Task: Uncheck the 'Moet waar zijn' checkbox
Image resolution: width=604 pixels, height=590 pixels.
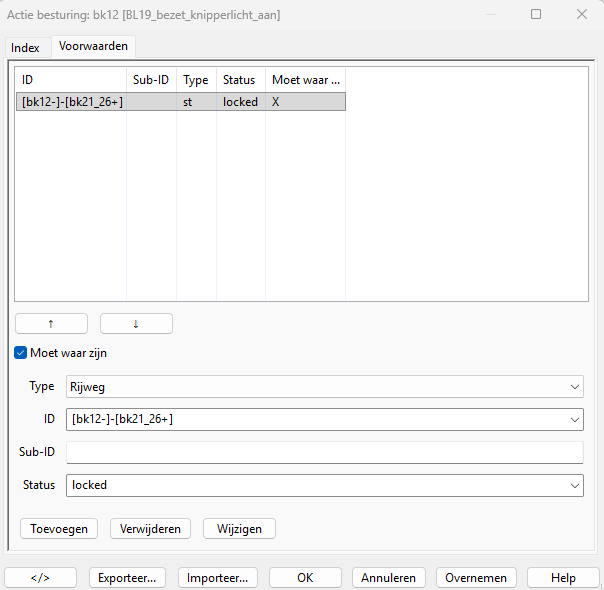Action: click(21, 353)
